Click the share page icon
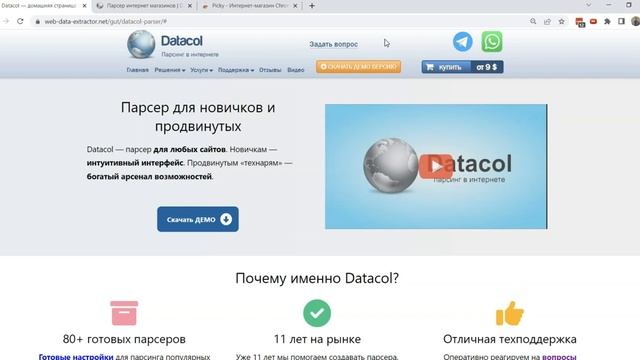The height and width of the screenshot is (360, 640). point(547,21)
